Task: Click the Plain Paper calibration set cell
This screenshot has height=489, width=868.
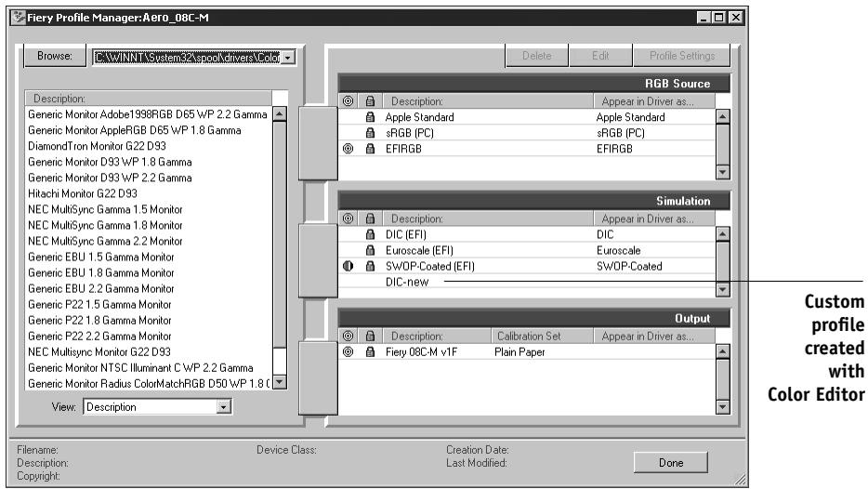Action: click(x=519, y=351)
